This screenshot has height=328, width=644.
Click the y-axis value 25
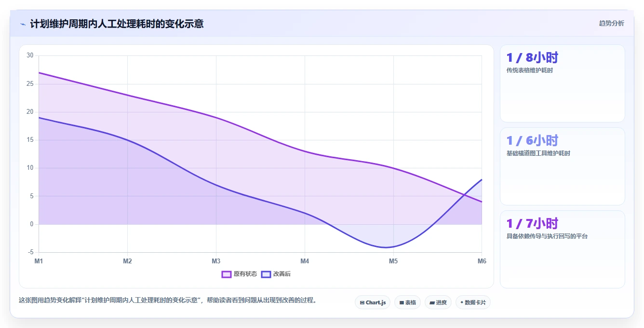(x=30, y=83)
